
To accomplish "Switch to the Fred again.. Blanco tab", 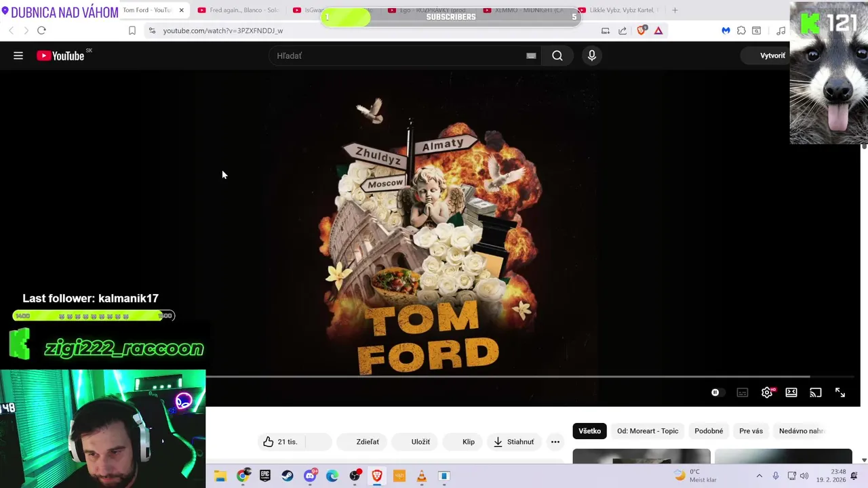I will click(x=239, y=10).
